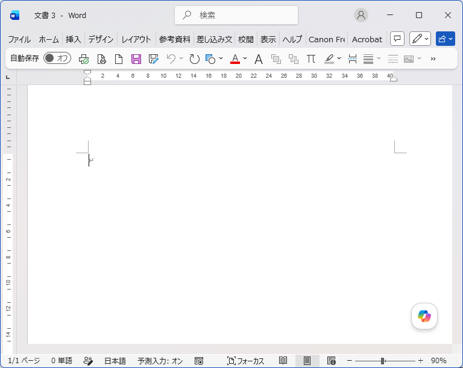The height and width of the screenshot is (368, 463).
Task: Switch to the 参考資料 tab
Action: (175, 40)
